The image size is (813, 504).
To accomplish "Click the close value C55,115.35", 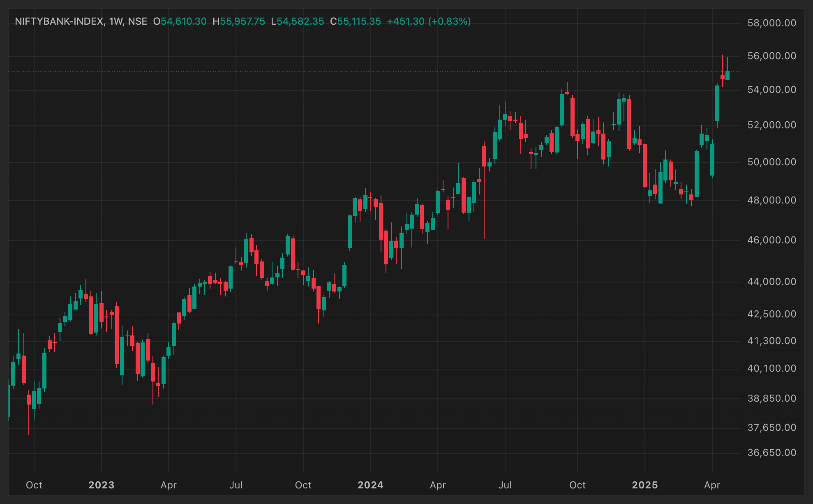I will tap(356, 21).
